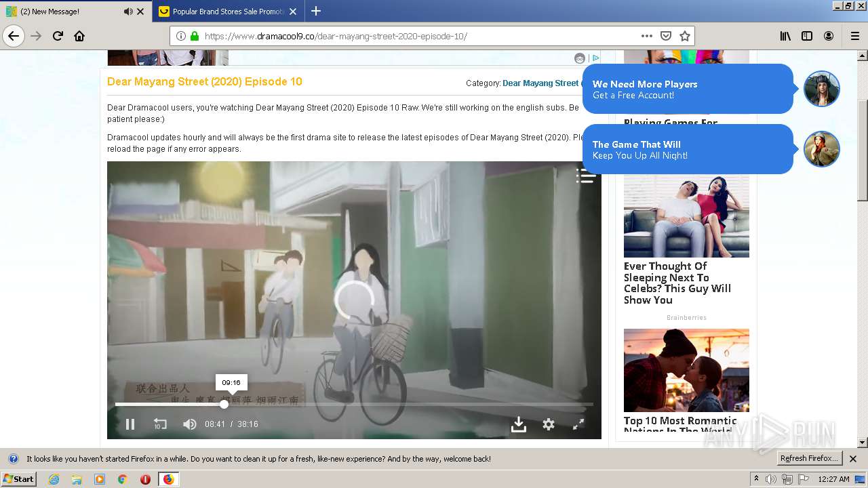Open Firefox account menu

coord(829,36)
